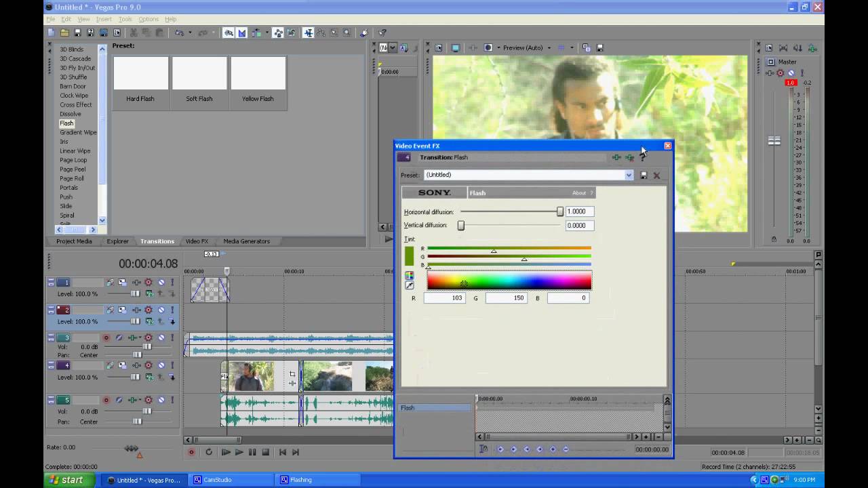Click the Video Output FX preview icon

[473, 47]
